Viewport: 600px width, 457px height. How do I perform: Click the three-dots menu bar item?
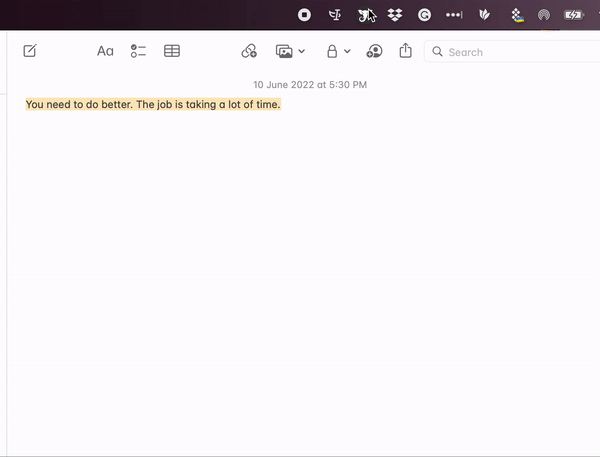click(454, 15)
